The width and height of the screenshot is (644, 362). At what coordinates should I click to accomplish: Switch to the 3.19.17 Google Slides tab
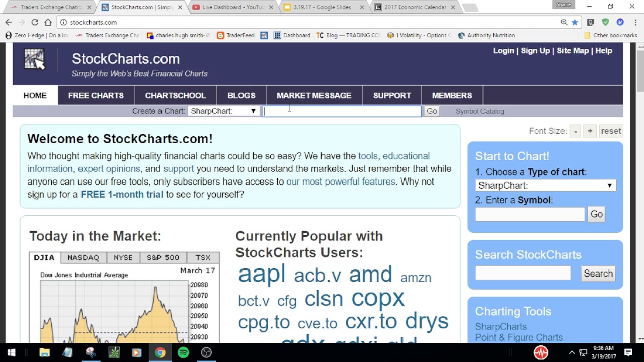324,7
